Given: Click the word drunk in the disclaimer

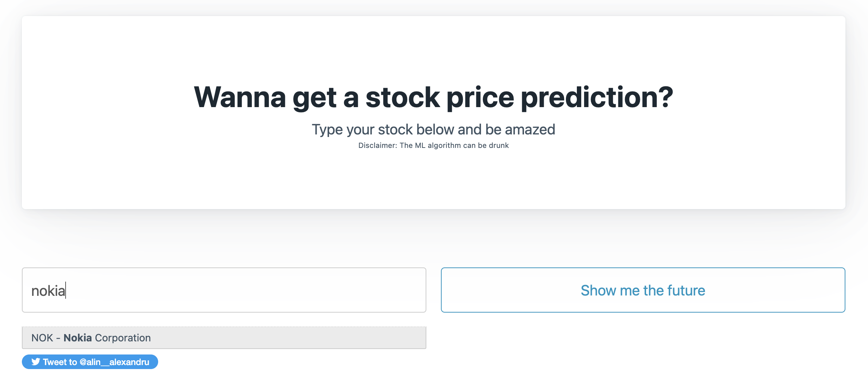Looking at the screenshot, I should point(499,145).
